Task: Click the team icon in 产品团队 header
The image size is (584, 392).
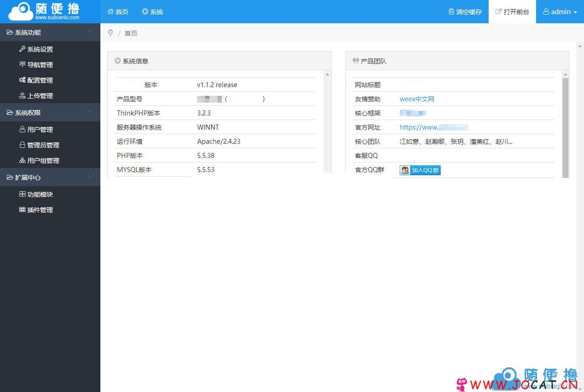Action: (x=356, y=61)
